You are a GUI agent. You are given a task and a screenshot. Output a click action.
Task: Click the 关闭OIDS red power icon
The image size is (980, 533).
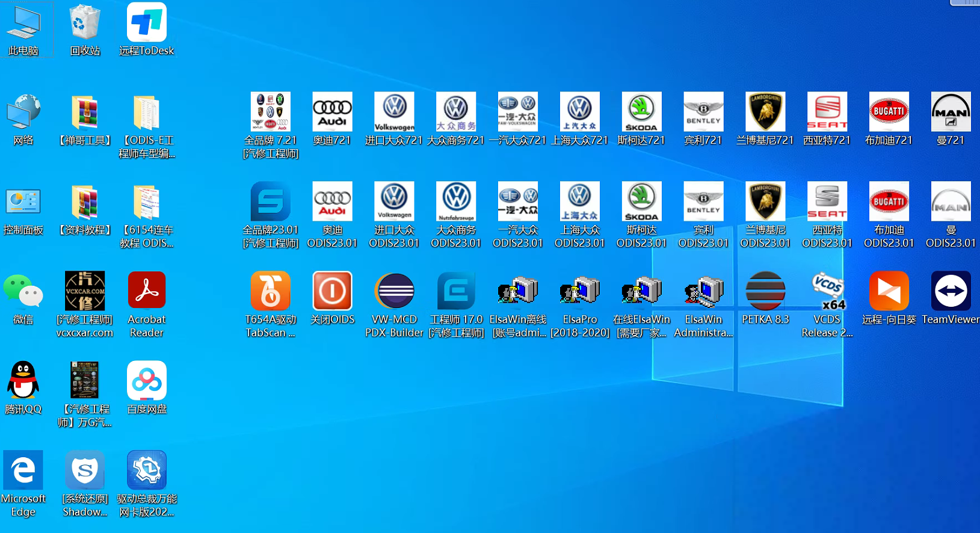[x=332, y=291]
